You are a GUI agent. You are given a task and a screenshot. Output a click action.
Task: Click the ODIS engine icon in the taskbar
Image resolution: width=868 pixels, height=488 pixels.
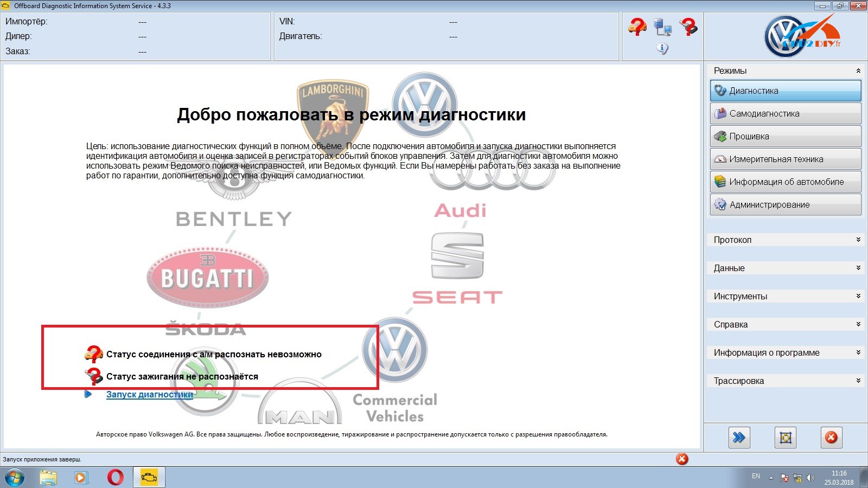point(149,478)
